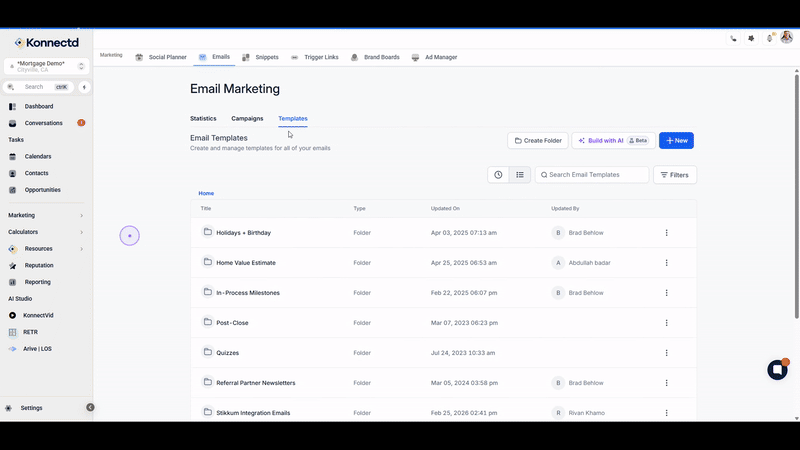
Task: Switch to Trigger Links tab
Action: 315,57
